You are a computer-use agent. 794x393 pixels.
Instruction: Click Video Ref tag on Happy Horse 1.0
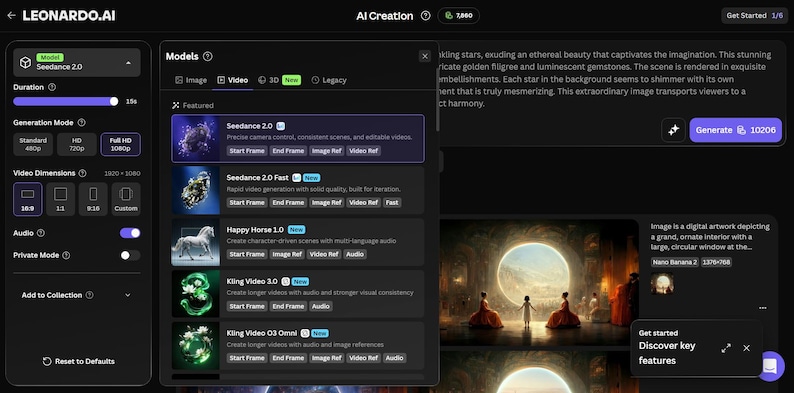click(324, 254)
